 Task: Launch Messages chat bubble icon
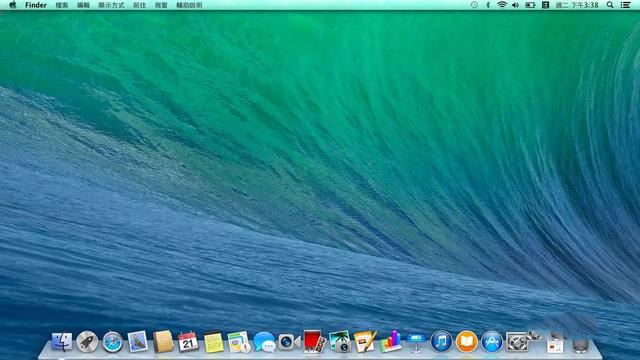(264, 342)
